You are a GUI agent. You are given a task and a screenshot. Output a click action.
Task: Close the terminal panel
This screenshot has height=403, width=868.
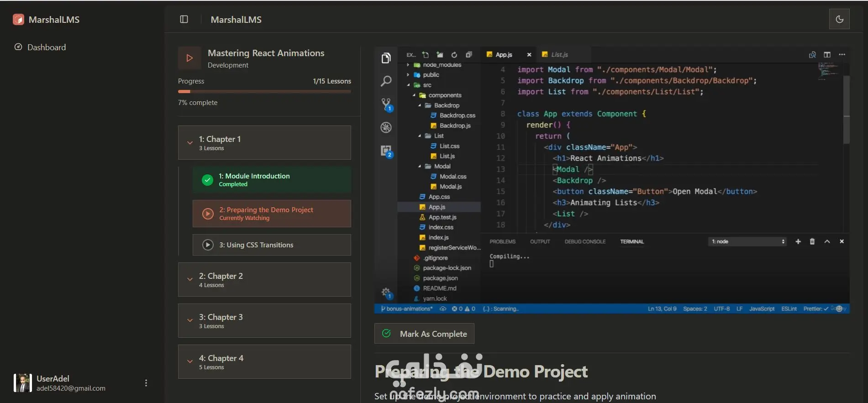(x=842, y=242)
